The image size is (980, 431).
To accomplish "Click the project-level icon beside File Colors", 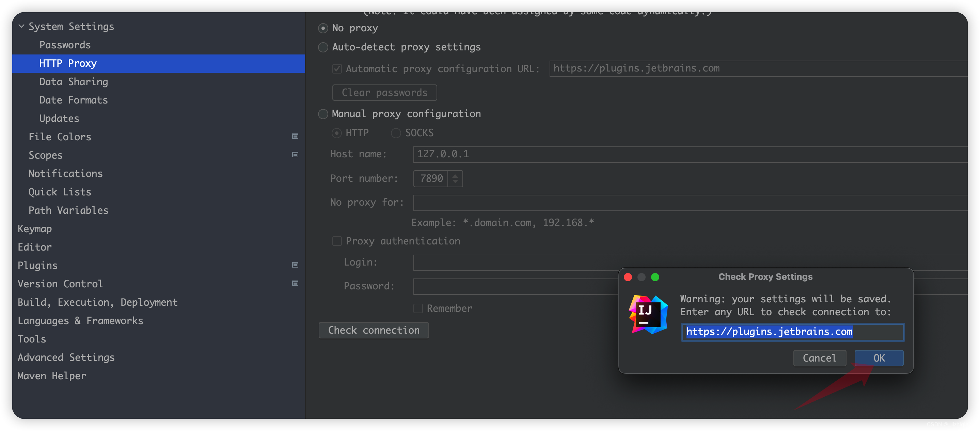I will tap(295, 136).
